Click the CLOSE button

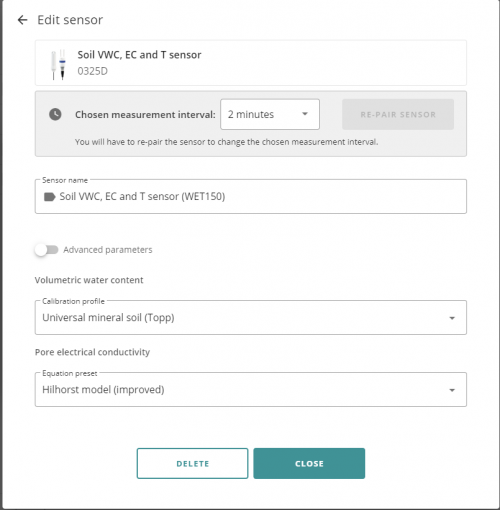point(309,463)
